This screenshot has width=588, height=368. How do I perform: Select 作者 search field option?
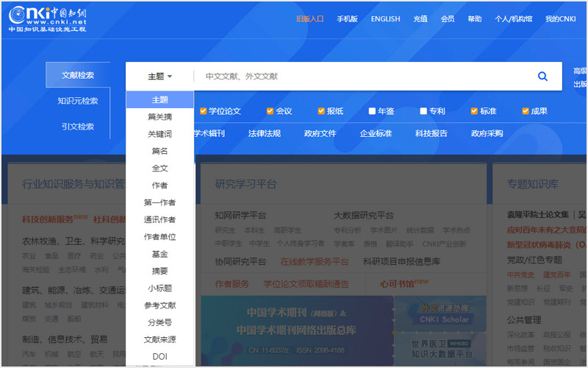click(159, 185)
